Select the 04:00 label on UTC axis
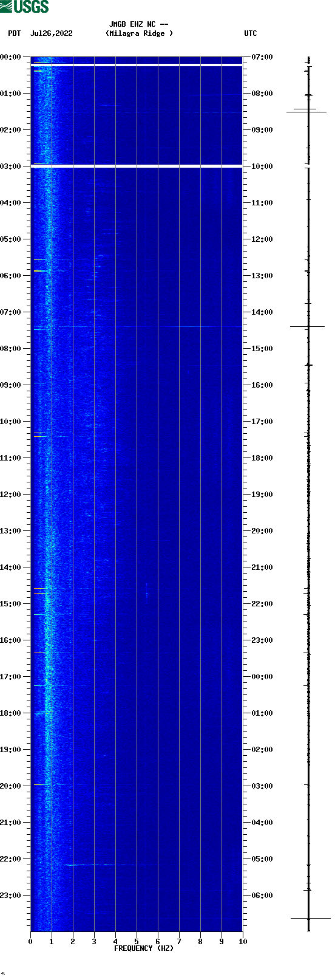 click(262, 823)
